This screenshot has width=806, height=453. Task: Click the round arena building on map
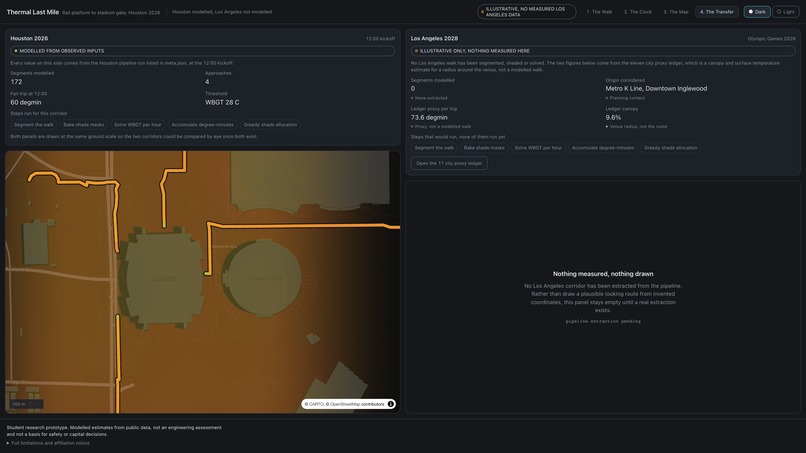pos(264,278)
